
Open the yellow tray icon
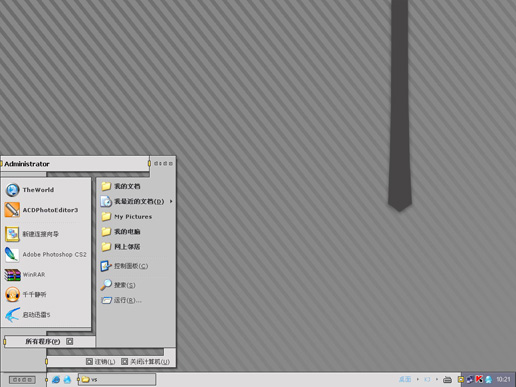pyautogui.click(x=461, y=379)
